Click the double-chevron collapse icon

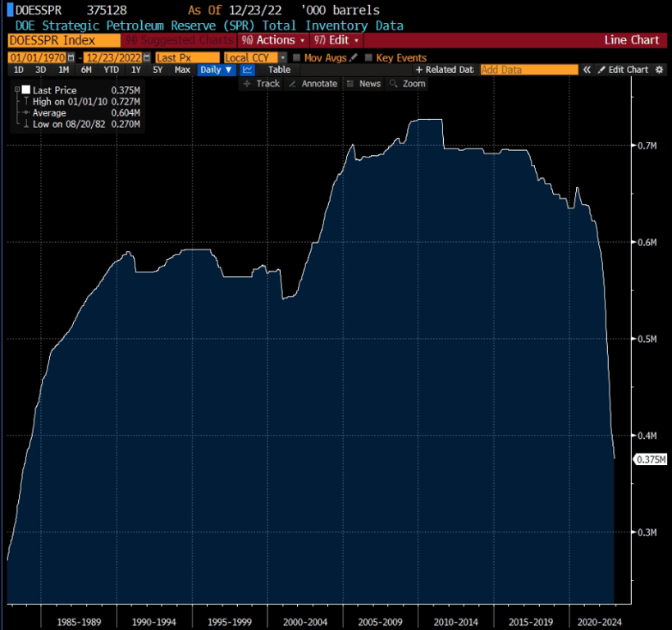coord(587,70)
